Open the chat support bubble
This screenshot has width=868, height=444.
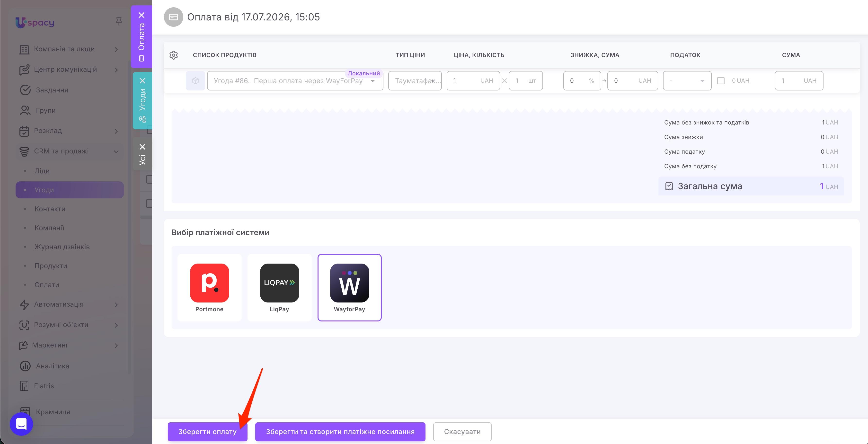point(21,424)
